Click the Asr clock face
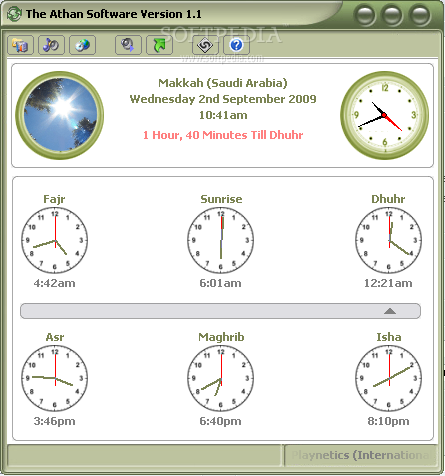 coord(55,378)
